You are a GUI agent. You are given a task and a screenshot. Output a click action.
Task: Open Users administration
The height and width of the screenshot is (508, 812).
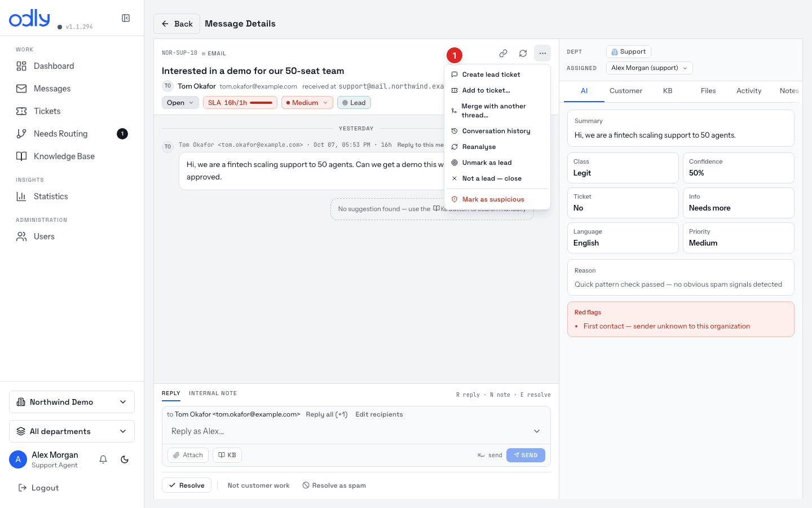[72, 237]
